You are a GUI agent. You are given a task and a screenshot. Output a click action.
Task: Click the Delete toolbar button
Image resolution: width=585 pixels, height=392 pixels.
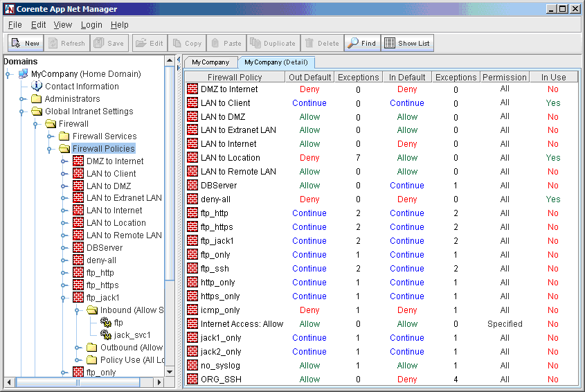click(x=322, y=44)
